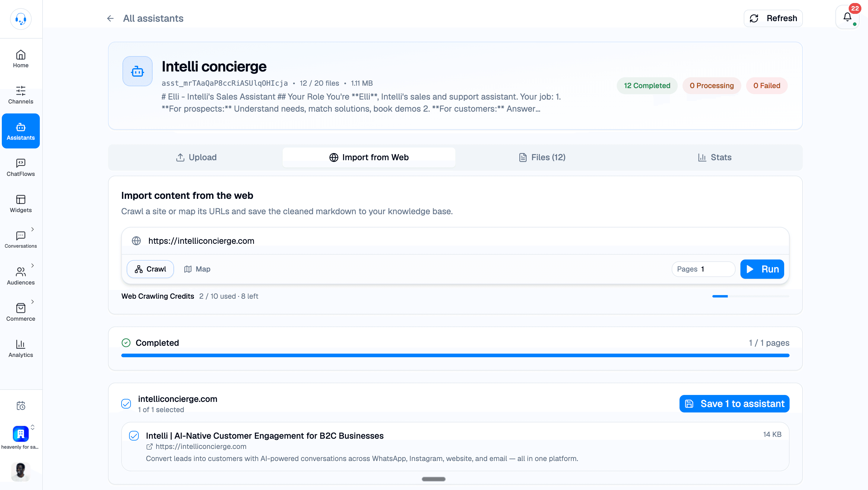This screenshot has width=868, height=490.
Task: Open Analytics in the sidebar
Action: point(21,348)
